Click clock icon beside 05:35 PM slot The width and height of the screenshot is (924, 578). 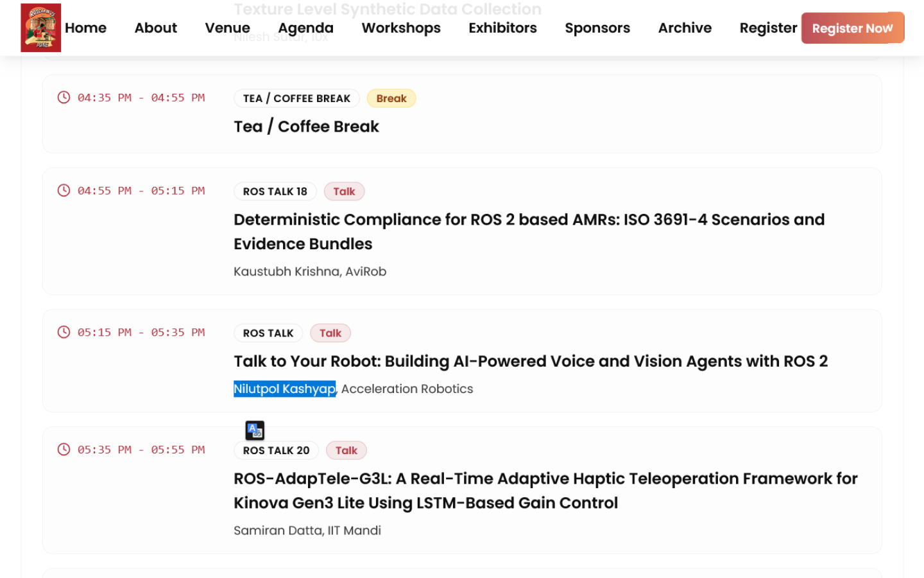click(x=64, y=450)
